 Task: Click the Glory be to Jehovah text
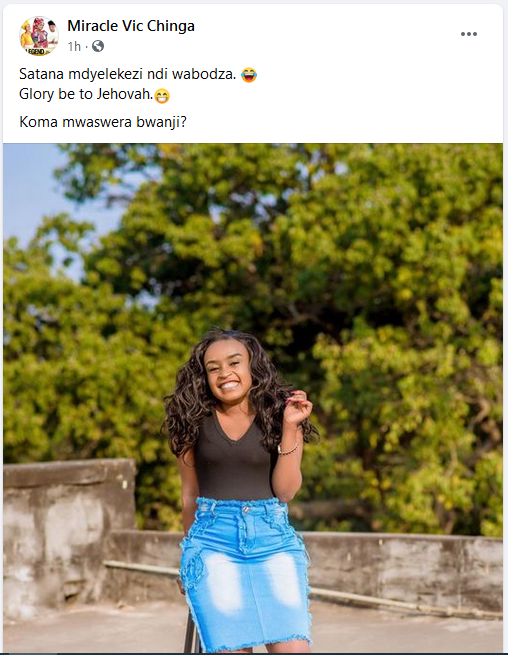[86, 94]
